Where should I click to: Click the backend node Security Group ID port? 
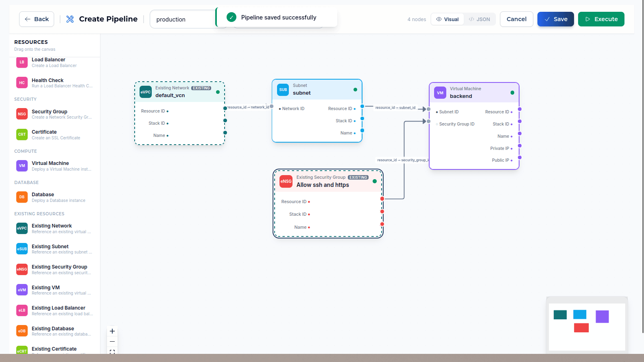[429, 121]
